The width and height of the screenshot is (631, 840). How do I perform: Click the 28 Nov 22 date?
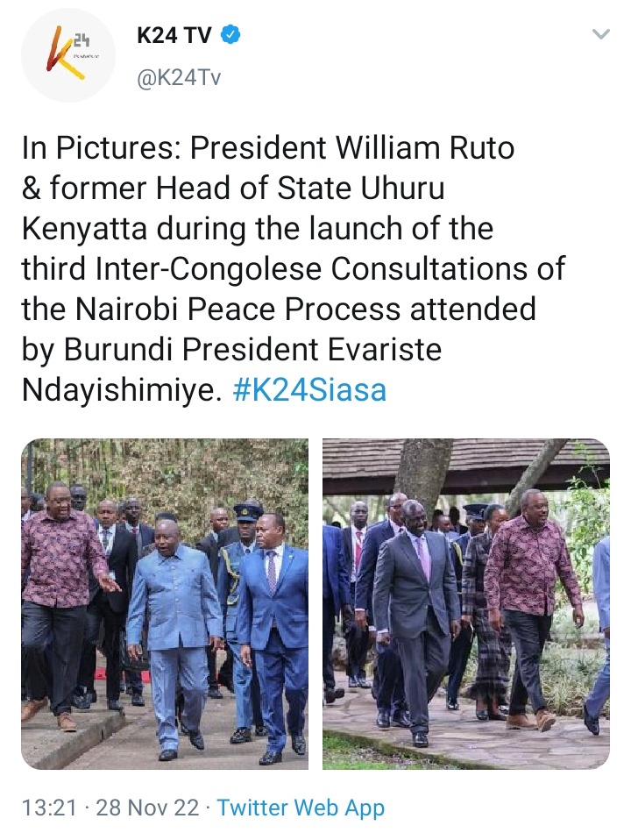147,808
